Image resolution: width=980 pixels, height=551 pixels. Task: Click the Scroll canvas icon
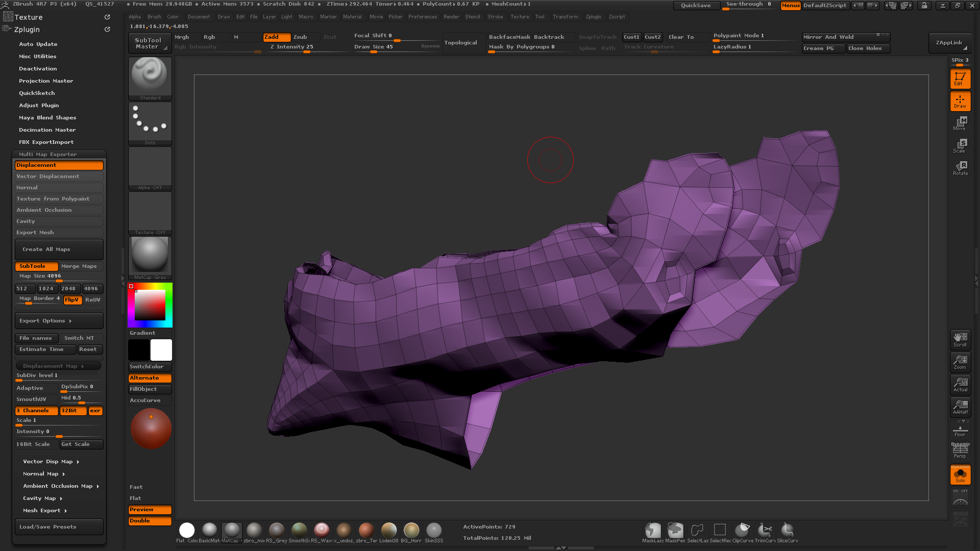tap(960, 340)
